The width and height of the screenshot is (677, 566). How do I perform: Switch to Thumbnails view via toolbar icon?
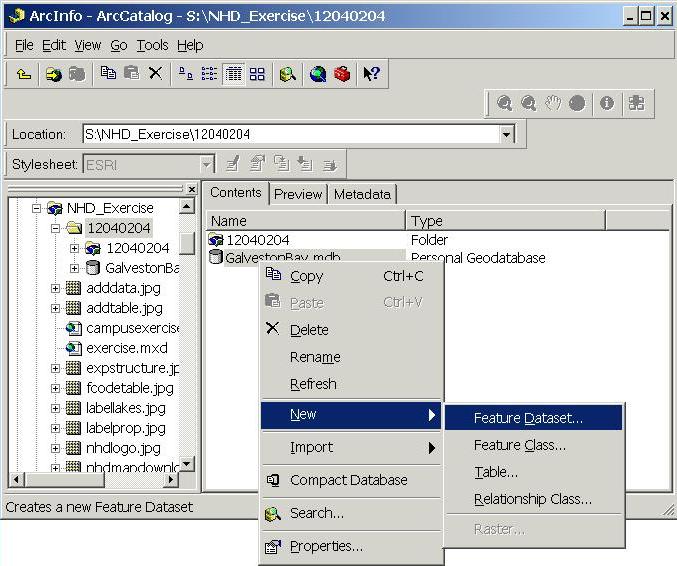[x=257, y=74]
